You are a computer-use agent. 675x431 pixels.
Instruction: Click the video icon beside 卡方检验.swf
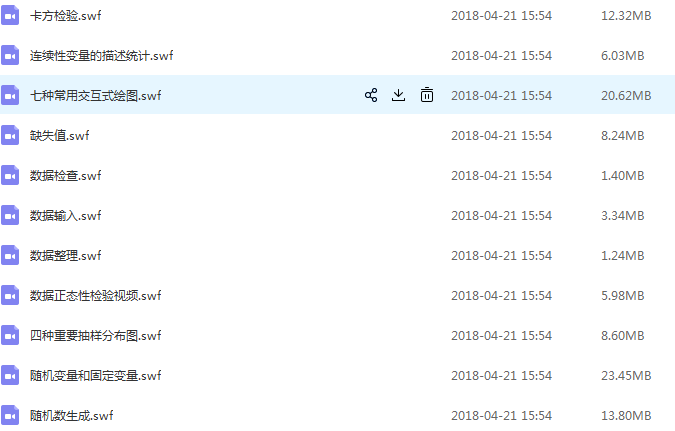(10, 16)
